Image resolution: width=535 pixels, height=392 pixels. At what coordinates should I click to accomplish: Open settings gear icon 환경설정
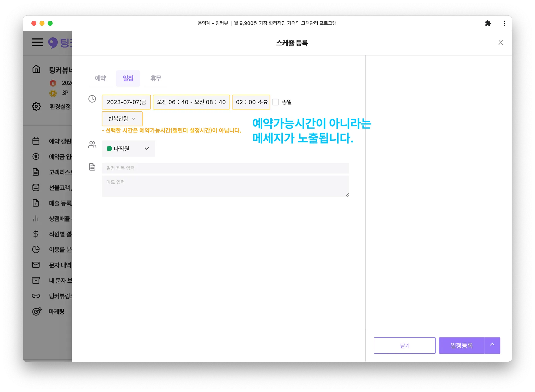(36, 106)
